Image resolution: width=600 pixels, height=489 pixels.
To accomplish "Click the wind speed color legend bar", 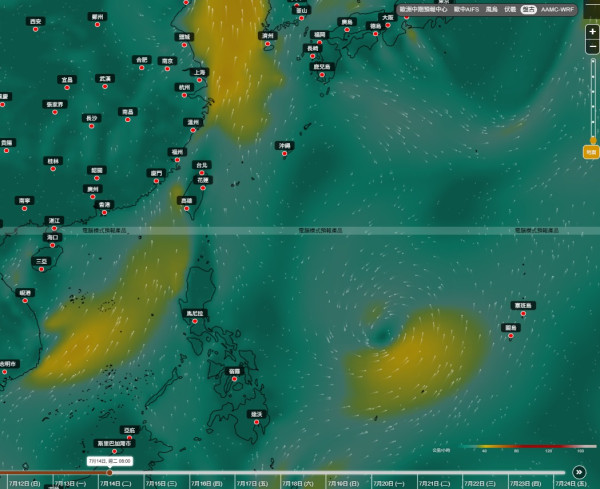I will click(x=528, y=447).
